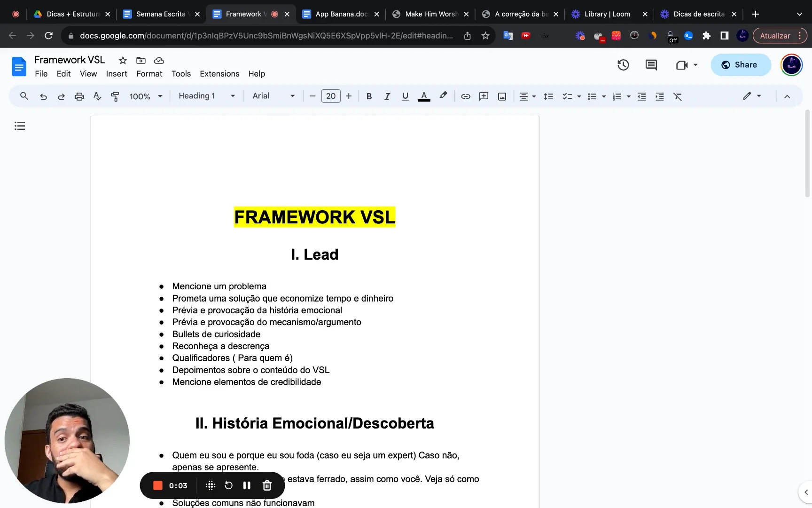Apply bold formatting
812x508 pixels.
click(x=369, y=96)
